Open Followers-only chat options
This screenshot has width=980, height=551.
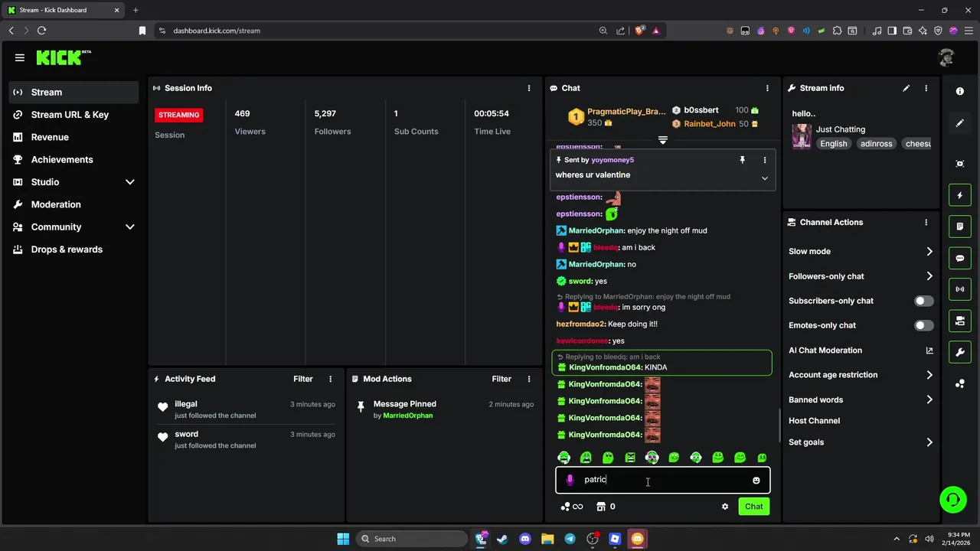861,276
